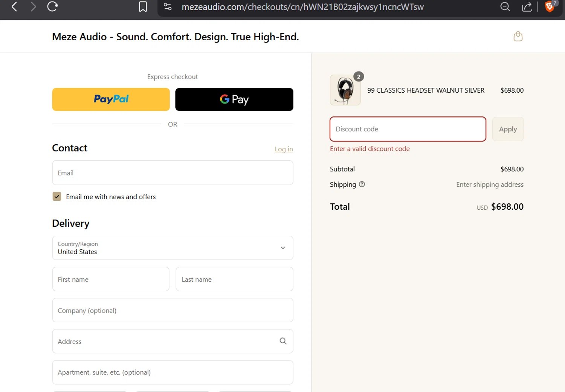
Task: Click the Enter shipping address text
Action: point(490,185)
